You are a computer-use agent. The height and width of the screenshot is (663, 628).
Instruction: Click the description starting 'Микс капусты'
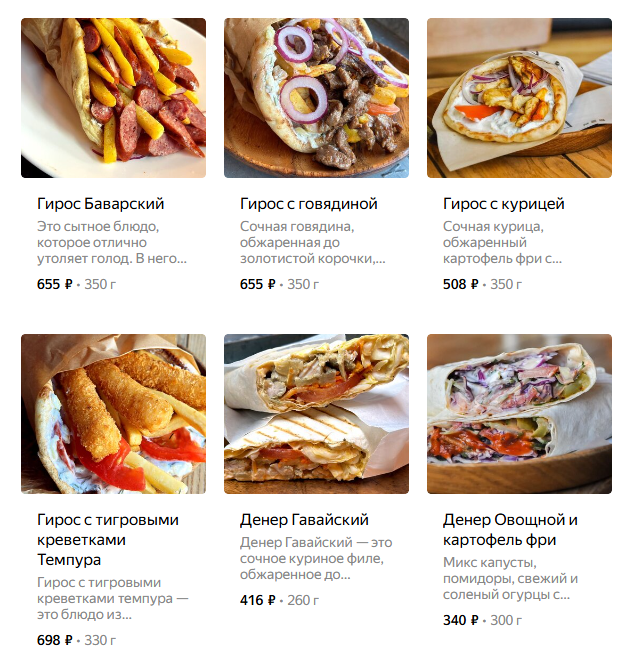510,579
